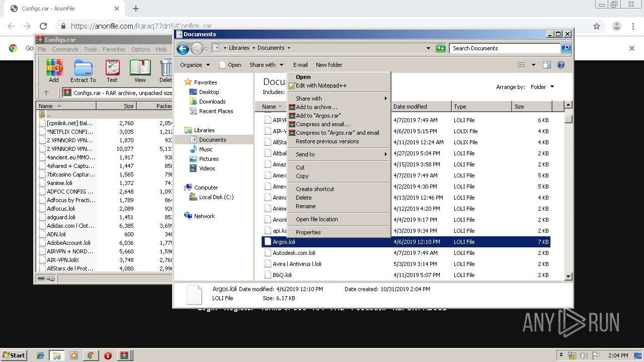Open a new Chrome tab
Image resolution: width=644 pixels, height=362 pixels.
pyautogui.click(x=136, y=9)
